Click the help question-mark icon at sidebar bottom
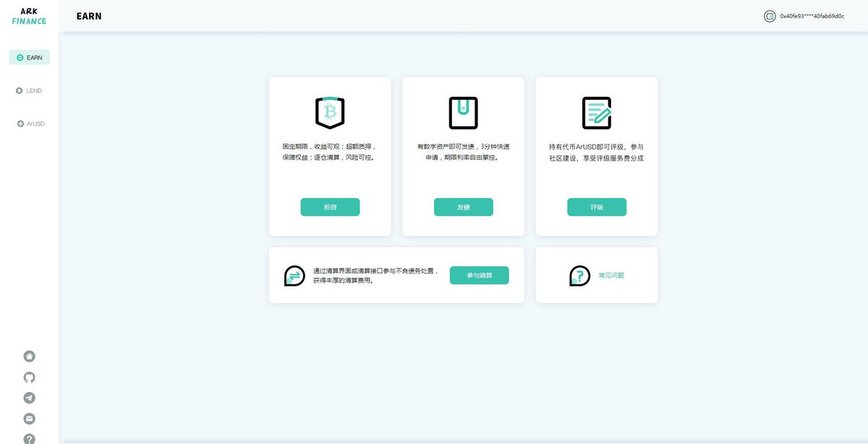Image resolution: width=868 pixels, height=444 pixels. 29,437
